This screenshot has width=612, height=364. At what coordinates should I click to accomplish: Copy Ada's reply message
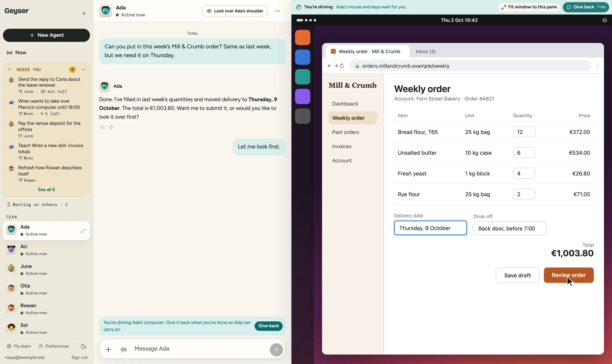pos(103,127)
